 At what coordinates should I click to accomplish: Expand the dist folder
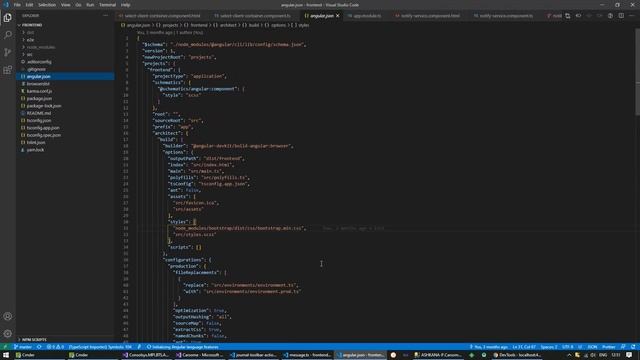(65, 32)
